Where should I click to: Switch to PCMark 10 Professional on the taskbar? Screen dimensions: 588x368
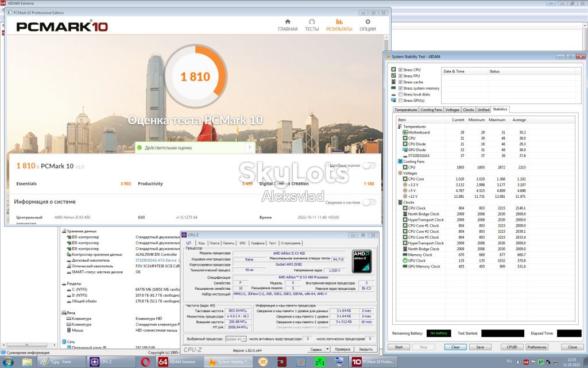(x=373, y=362)
